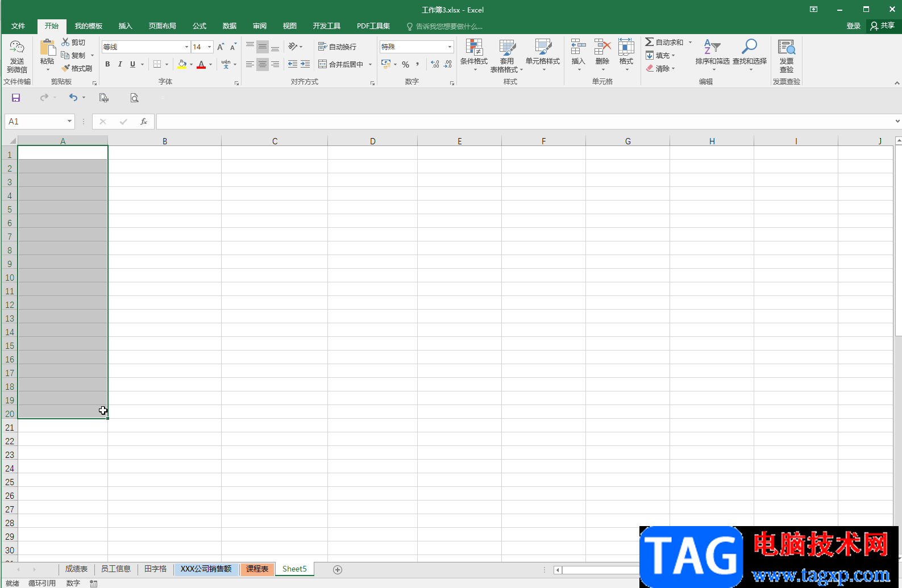The image size is (902, 588).
Task: Select row header 25
Action: click(9, 482)
